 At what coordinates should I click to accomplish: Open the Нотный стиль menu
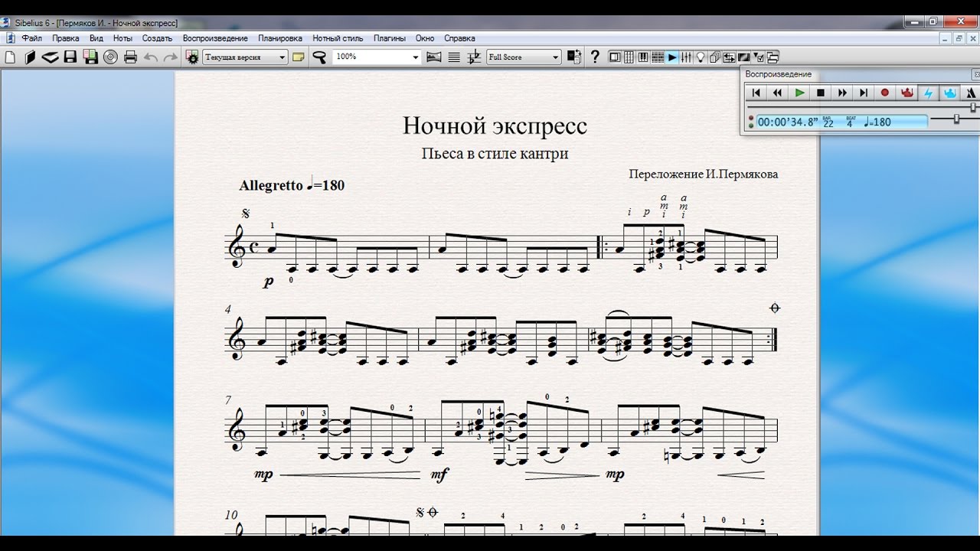coord(338,38)
